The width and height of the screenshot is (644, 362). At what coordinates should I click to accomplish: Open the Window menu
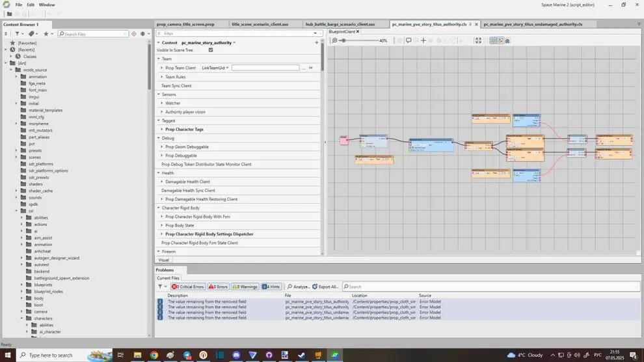(x=47, y=5)
